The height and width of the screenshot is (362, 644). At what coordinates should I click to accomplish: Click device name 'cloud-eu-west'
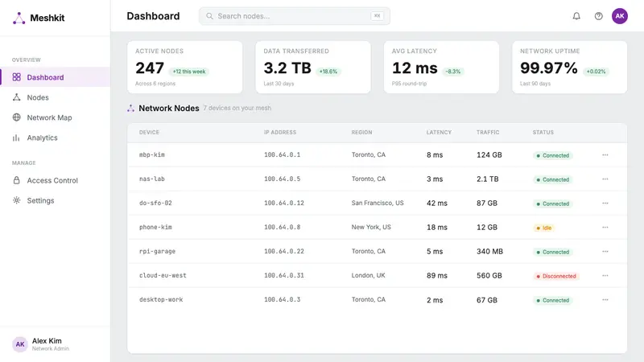coord(163,275)
